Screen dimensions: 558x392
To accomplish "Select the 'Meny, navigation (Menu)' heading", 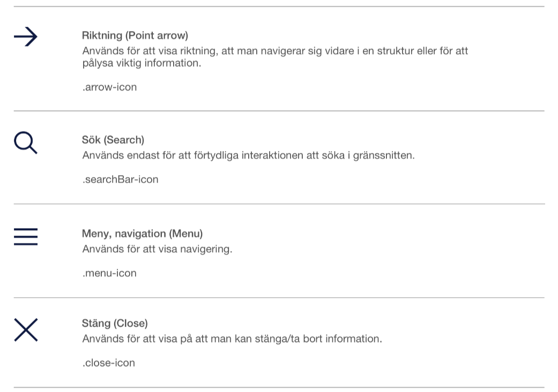I will [x=142, y=234].
